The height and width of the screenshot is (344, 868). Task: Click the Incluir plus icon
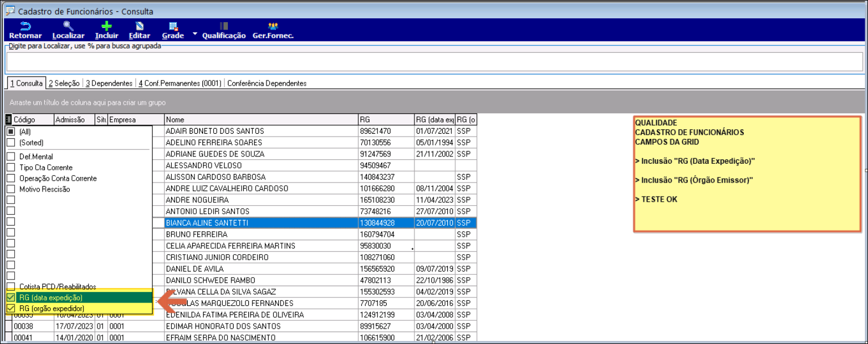pos(107,26)
